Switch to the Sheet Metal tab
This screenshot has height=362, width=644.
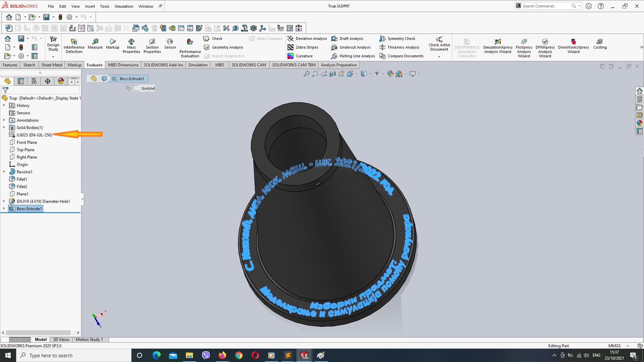click(52, 65)
